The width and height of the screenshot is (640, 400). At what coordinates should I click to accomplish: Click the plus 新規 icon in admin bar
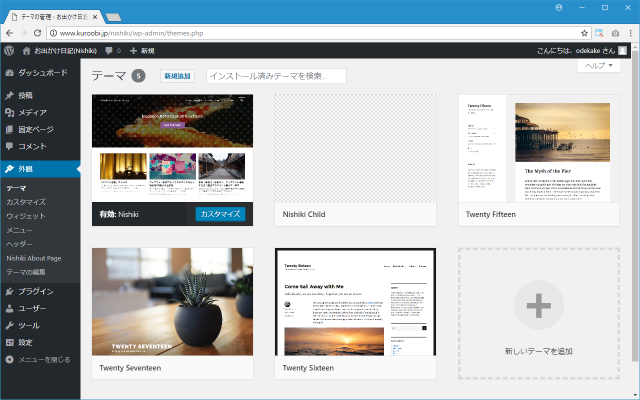pos(133,51)
